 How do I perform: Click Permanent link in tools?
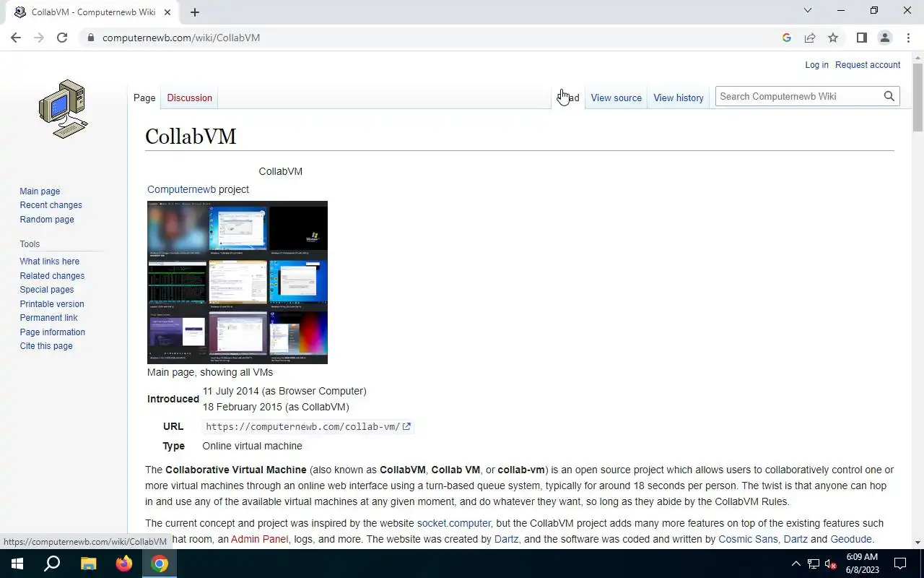coord(48,318)
